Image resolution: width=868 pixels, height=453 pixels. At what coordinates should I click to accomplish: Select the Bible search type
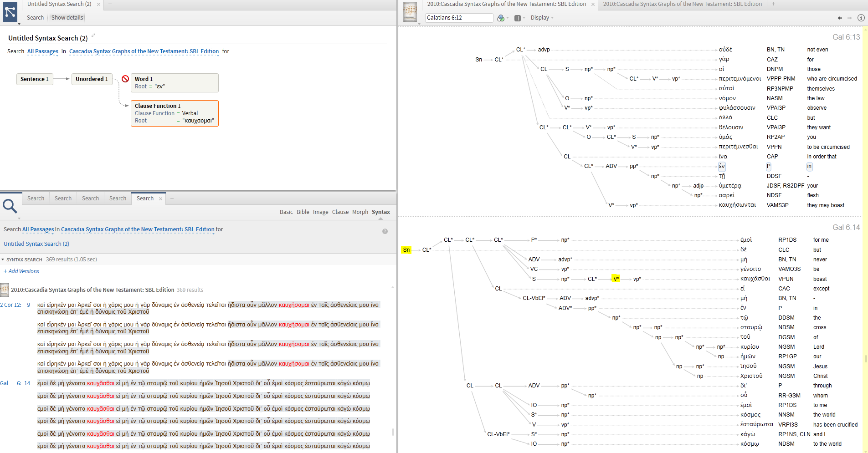click(x=303, y=212)
